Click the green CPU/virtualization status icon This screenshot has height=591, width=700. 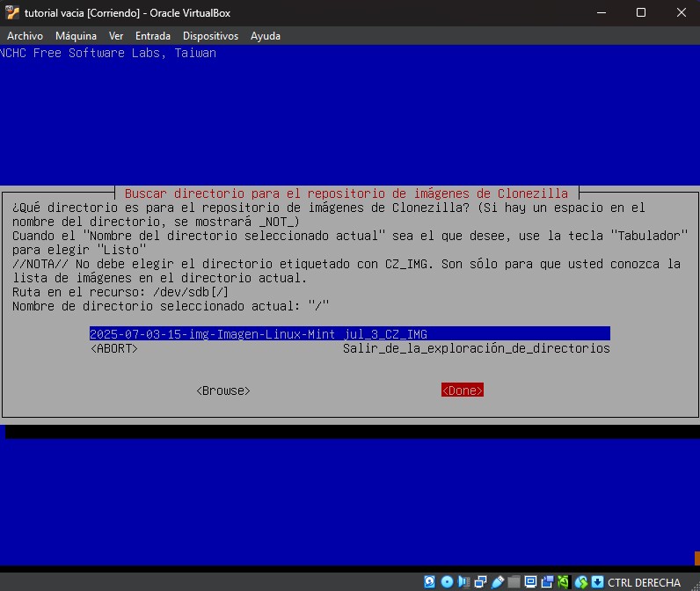pyautogui.click(x=564, y=581)
